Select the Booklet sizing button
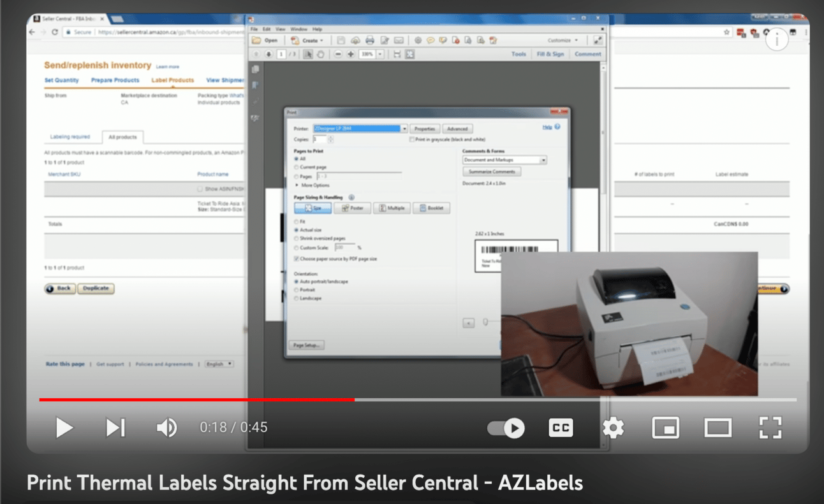The height and width of the screenshot is (504, 824). pos(431,208)
